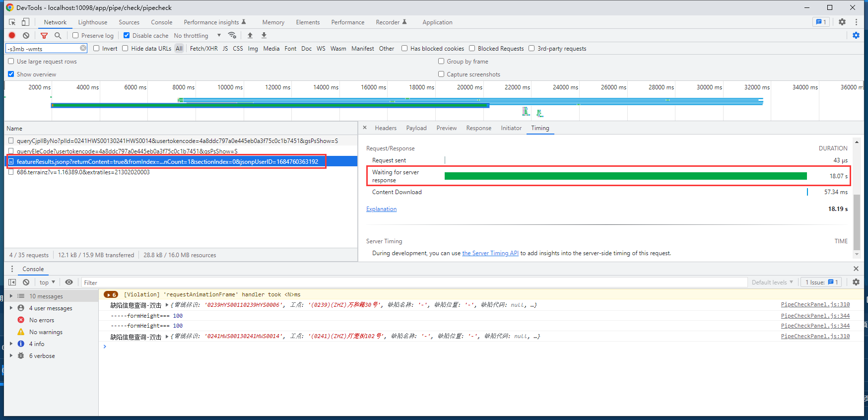Enable Group by frame
This screenshot has width=868, height=420.
coord(441,61)
